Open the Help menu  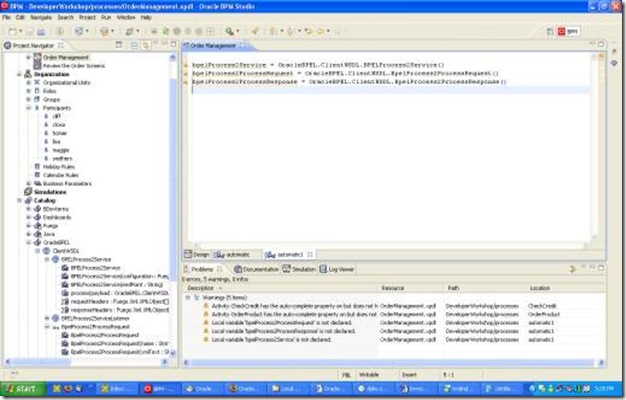point(146,17)
